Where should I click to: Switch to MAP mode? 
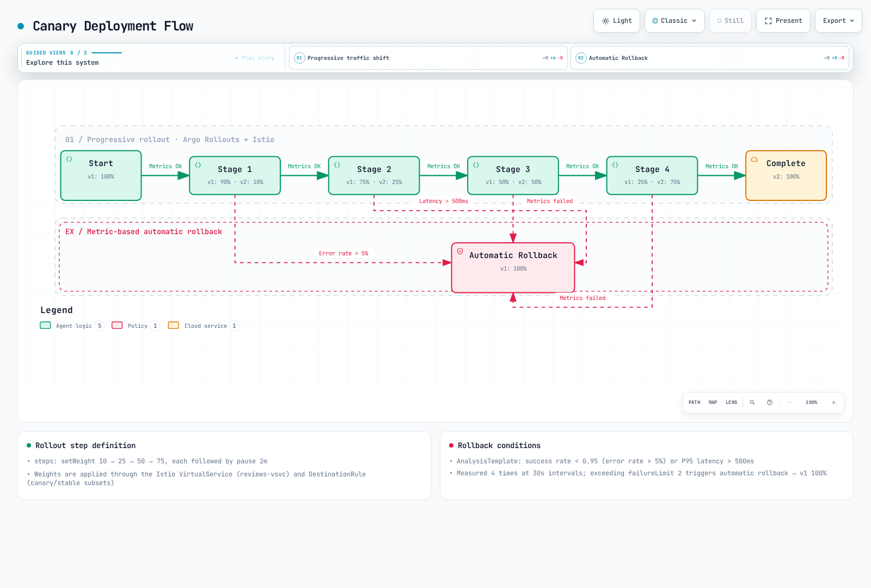pos(713,402)
